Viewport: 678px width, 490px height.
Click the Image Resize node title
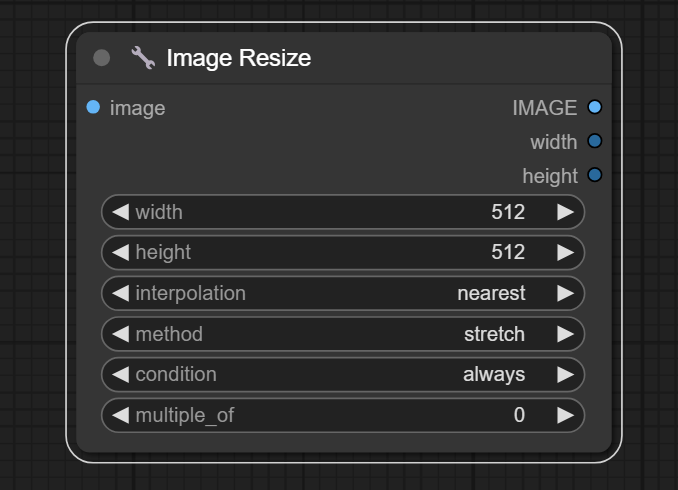click(x=238, y=58)
